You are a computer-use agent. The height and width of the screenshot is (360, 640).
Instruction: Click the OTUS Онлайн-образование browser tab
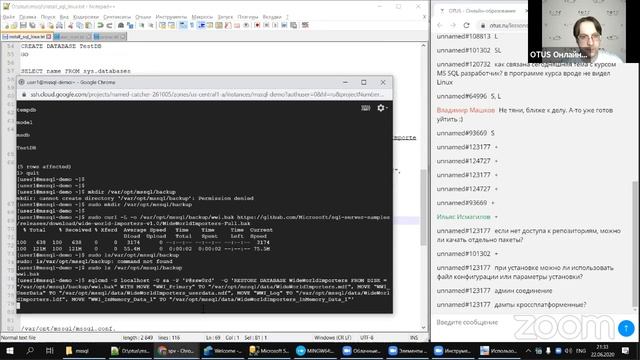point(482,11)
